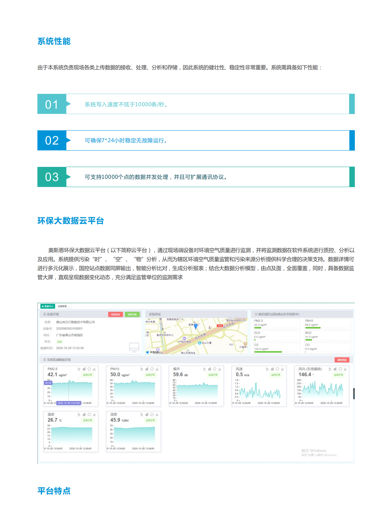Viewport: 392px width, 532px height.
Task: Show bar chart for 风向 card
Action: 335,369
